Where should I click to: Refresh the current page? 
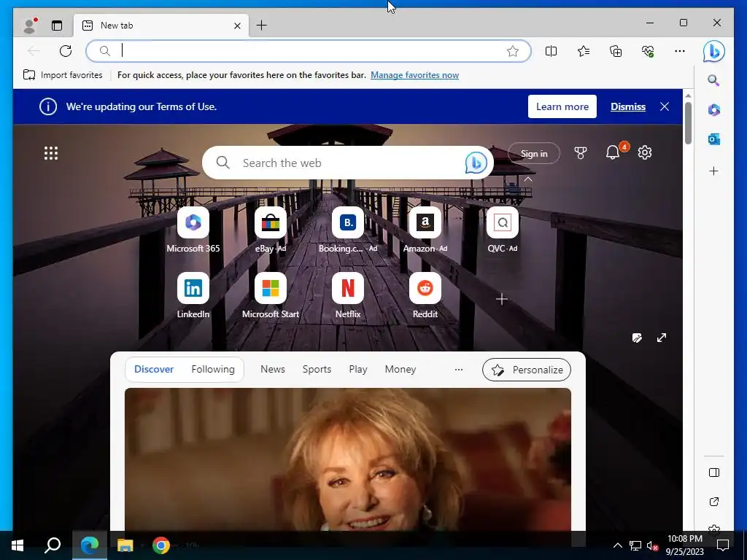pyautogui.click(x=66, y=51)
